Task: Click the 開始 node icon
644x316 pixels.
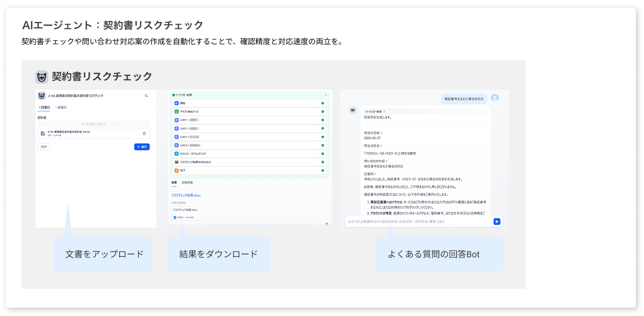Action: coord(177,103)
